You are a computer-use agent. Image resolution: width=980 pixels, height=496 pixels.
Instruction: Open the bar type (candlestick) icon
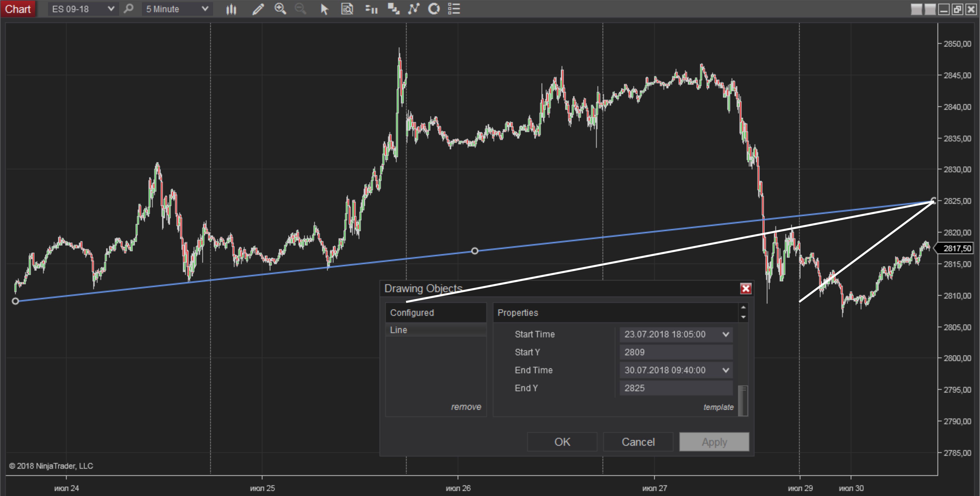[x=231, y=9]
